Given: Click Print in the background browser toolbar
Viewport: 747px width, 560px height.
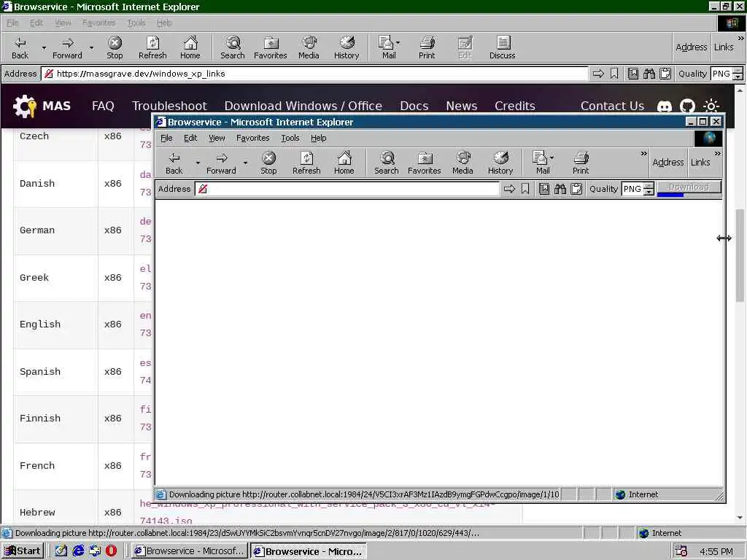Looking at the screenshot, I should pyautogui.click(x=427, y=47).
